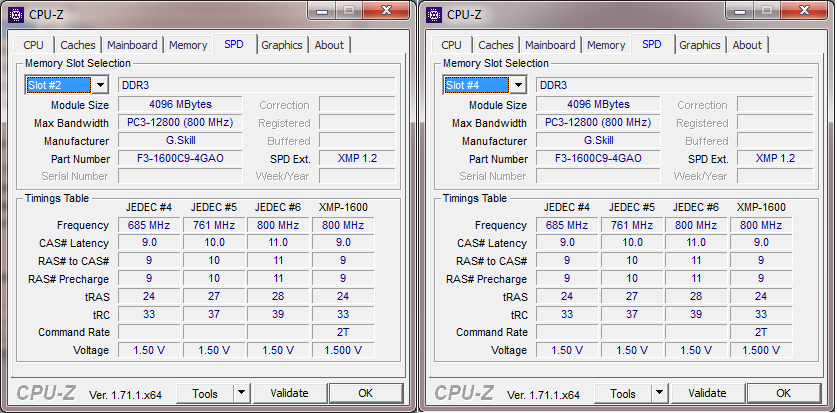Click 761 MHz frequency cell in left window
Viewport: 837px width, 413px height.
(214, 225)
